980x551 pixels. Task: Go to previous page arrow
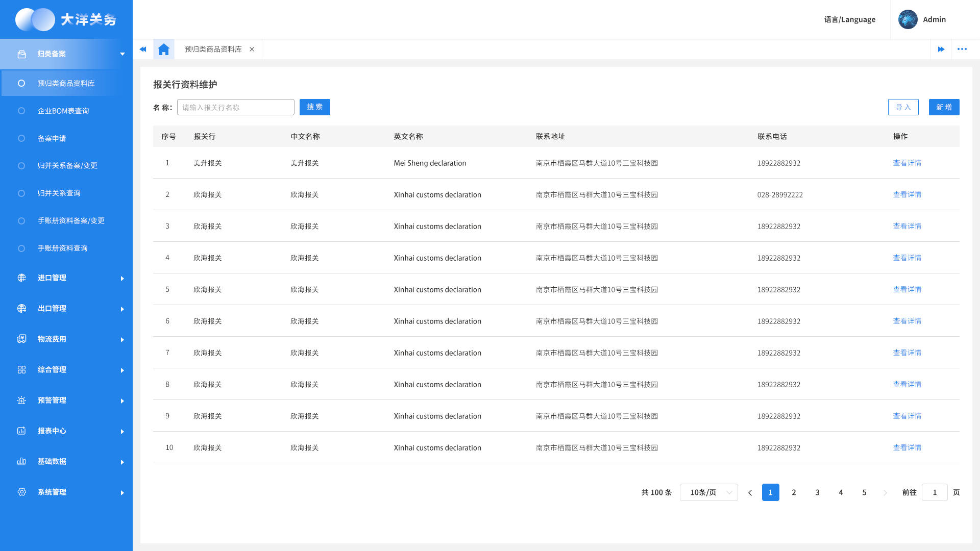(750, 493)
